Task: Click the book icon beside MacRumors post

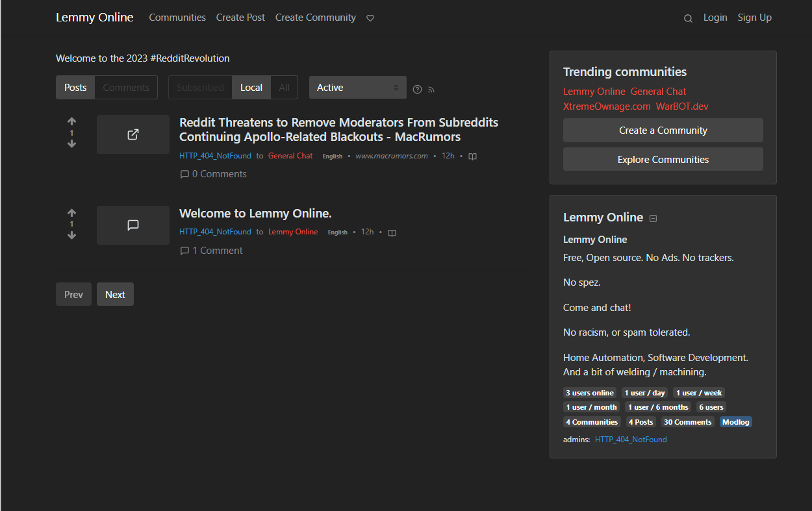Action: pos(472,156)
